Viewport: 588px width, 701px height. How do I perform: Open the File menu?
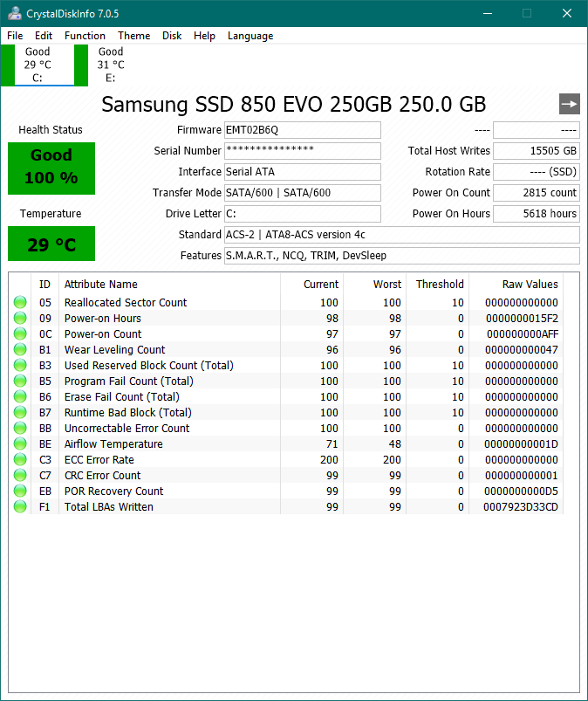point(15,36)
